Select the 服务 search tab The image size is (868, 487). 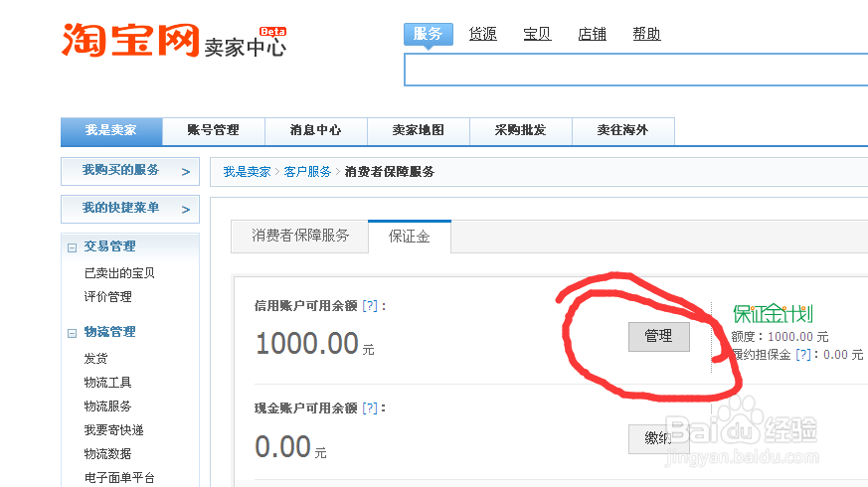pos(428,34)
